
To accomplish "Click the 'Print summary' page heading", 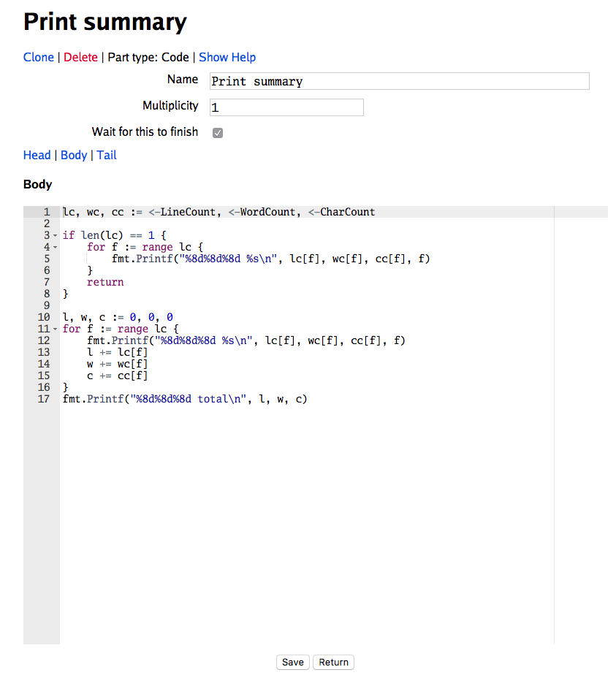I will (105, 21).
